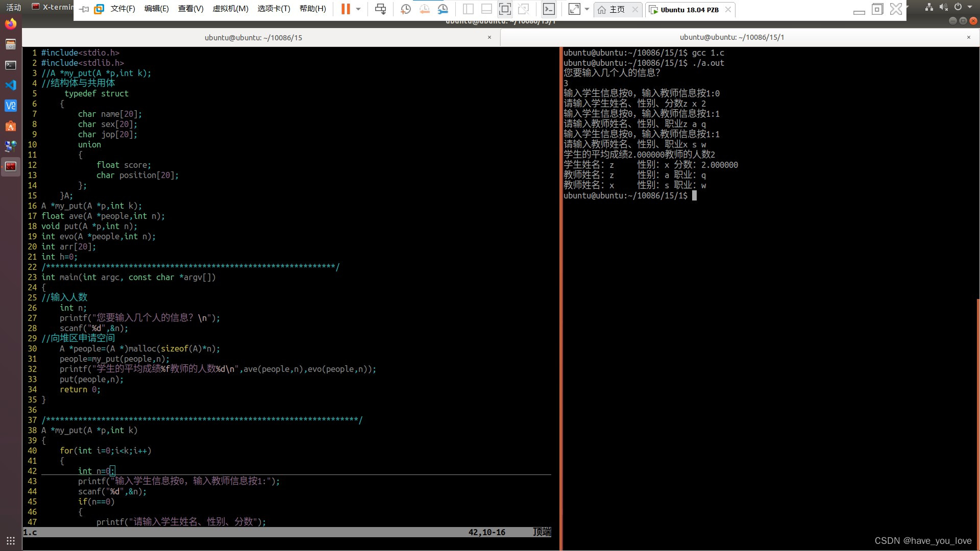
Task: Open the volume indicator in the top bar
Action: [x=943, y=7]
